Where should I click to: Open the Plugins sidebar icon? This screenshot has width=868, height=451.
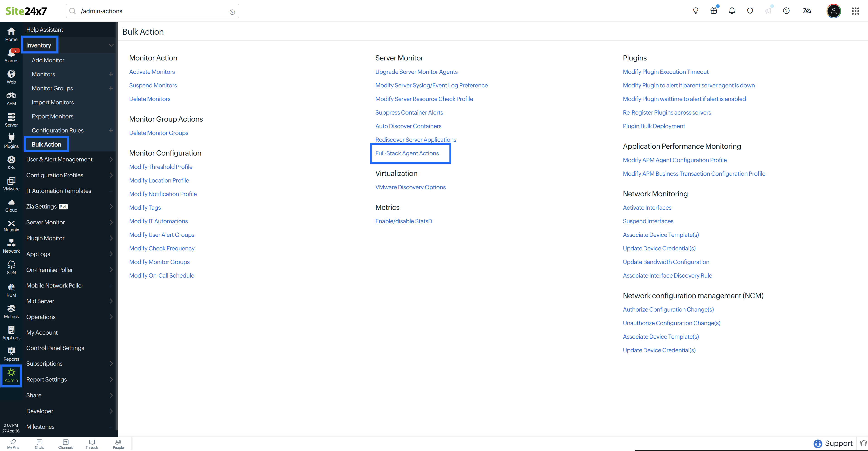click(11, 141)
